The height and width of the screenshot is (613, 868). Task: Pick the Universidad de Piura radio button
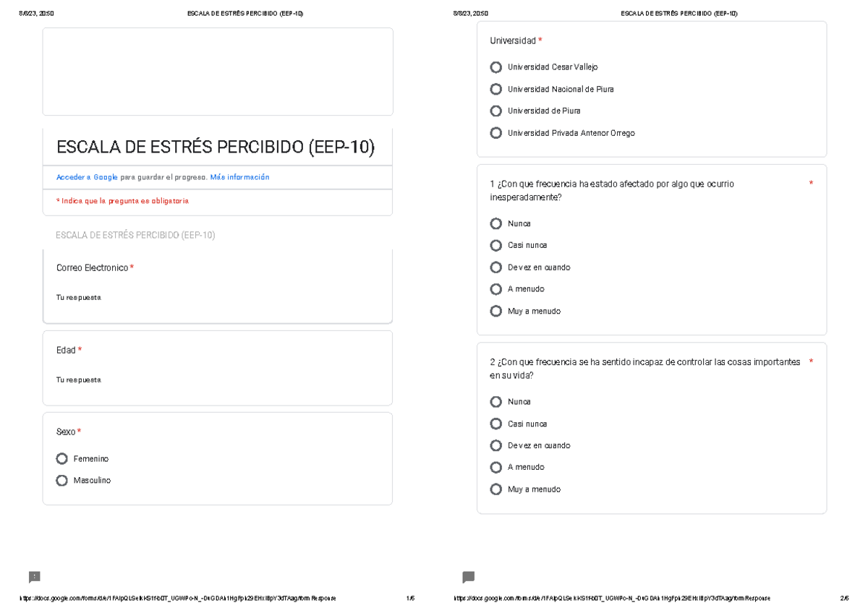pyautogui.click(x=495, y=111)
